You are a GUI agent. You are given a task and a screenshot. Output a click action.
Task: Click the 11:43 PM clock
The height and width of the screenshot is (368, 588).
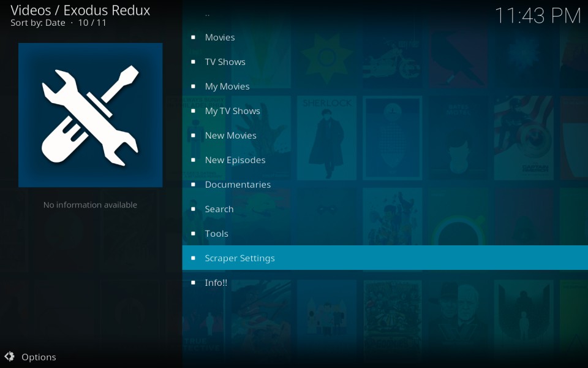[x=538, y=16]
